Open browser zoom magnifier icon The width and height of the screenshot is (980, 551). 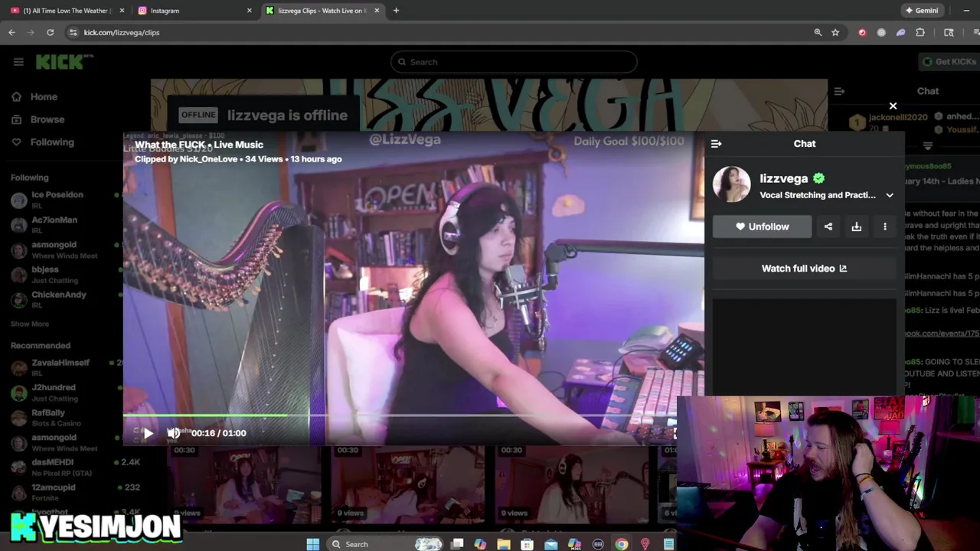click(818, 32)
